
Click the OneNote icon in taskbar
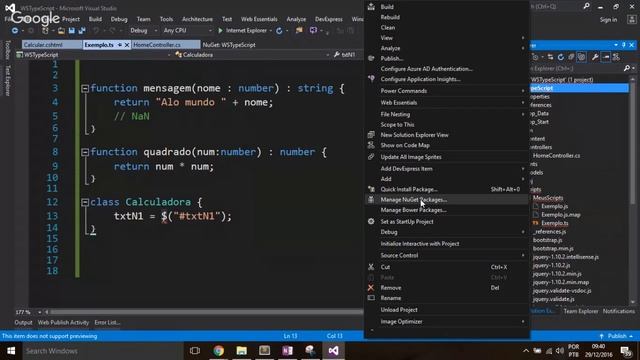[x=287, y=351]
